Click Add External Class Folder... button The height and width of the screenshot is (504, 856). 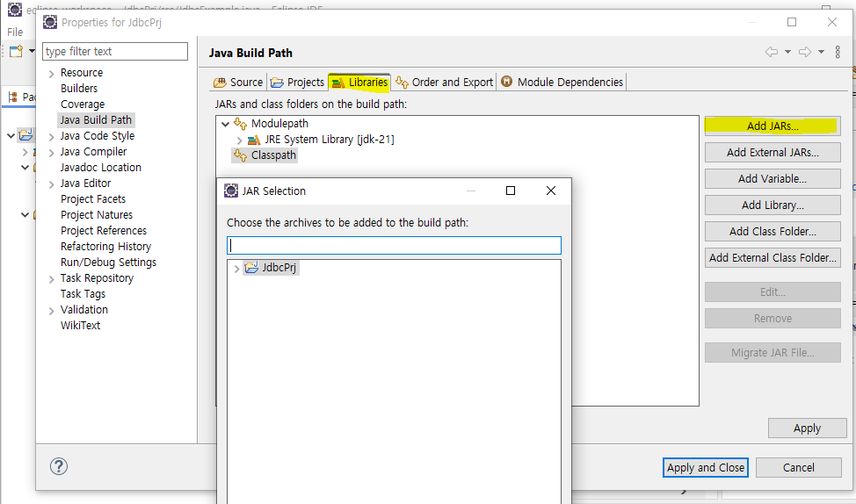click(773, 257)
